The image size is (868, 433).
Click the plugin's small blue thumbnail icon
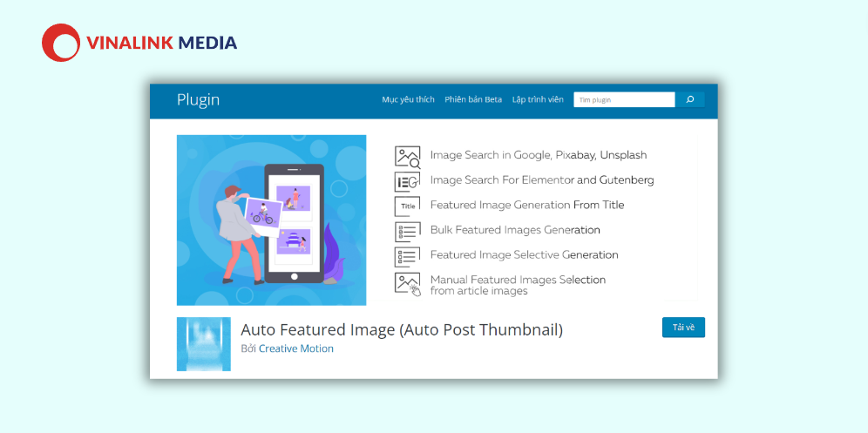(204, 344)
